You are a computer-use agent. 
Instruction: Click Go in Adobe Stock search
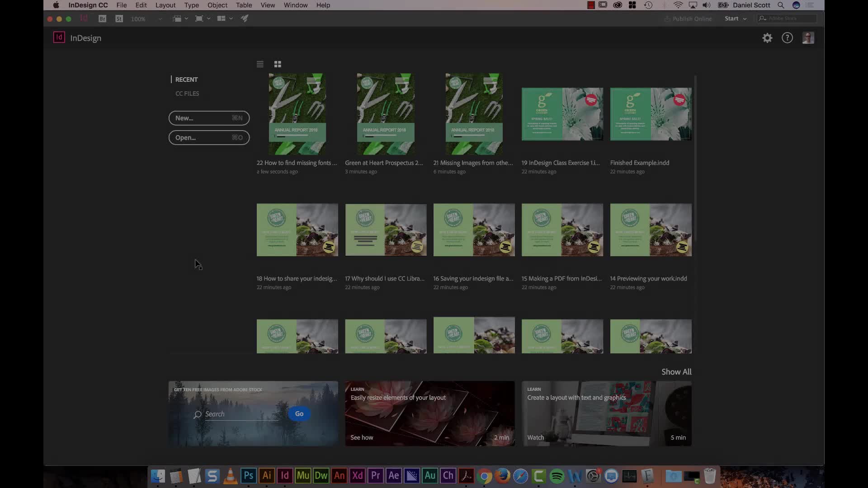click(299, 413)
